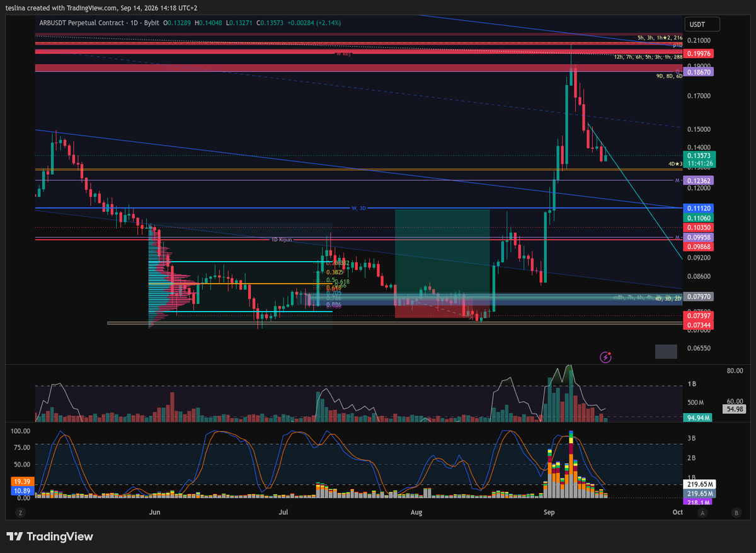Click the green 0.11060 price label

(699, 217)
